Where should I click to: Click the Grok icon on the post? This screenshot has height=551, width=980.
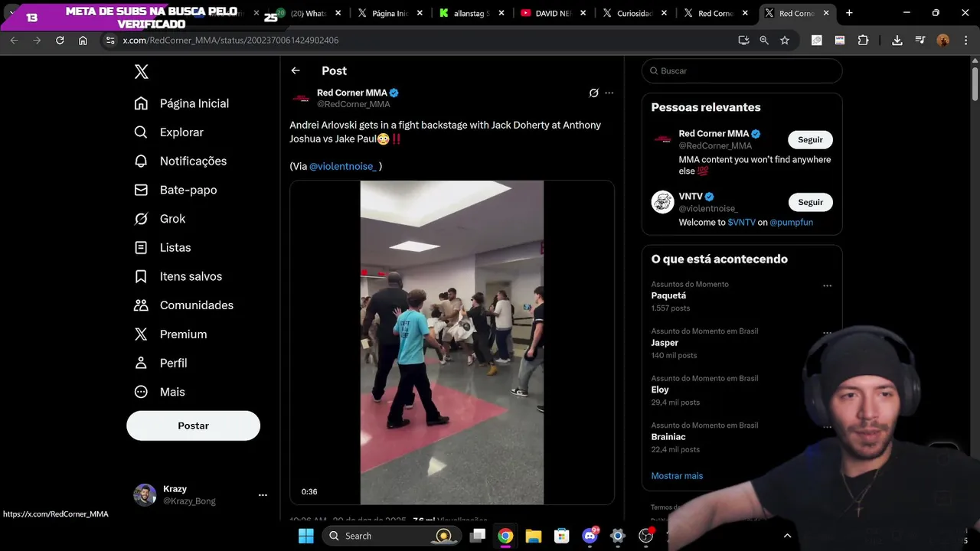pos(593,93)
